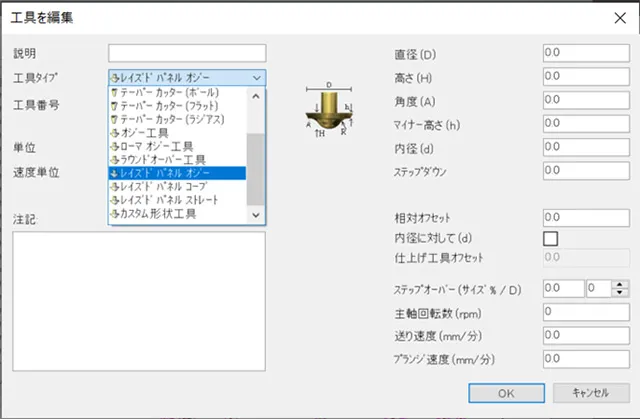
Task: Click the 直径 (D) input field
Action: click(x=583, y=53)
